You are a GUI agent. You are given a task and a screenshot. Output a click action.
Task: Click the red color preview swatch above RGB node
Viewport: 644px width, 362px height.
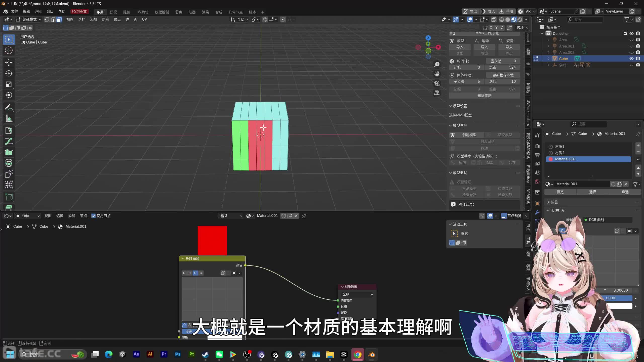pos(212,241)
